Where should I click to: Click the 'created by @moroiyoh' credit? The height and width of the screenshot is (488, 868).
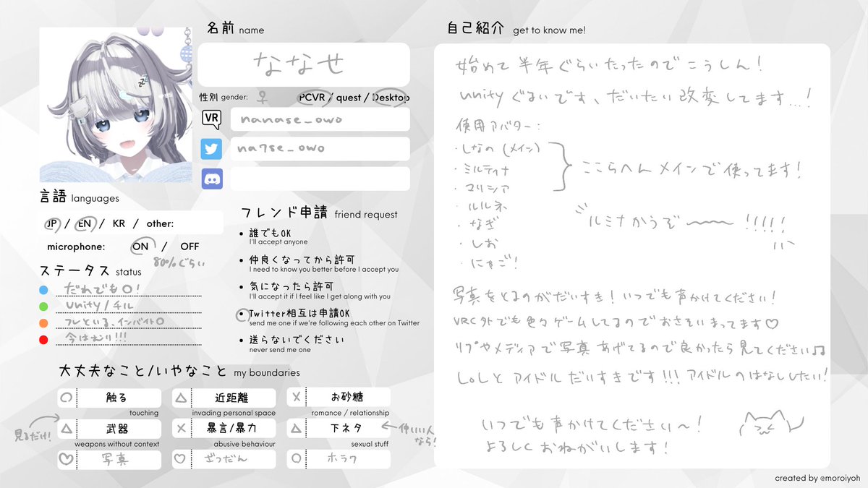(x=817, y=478)
